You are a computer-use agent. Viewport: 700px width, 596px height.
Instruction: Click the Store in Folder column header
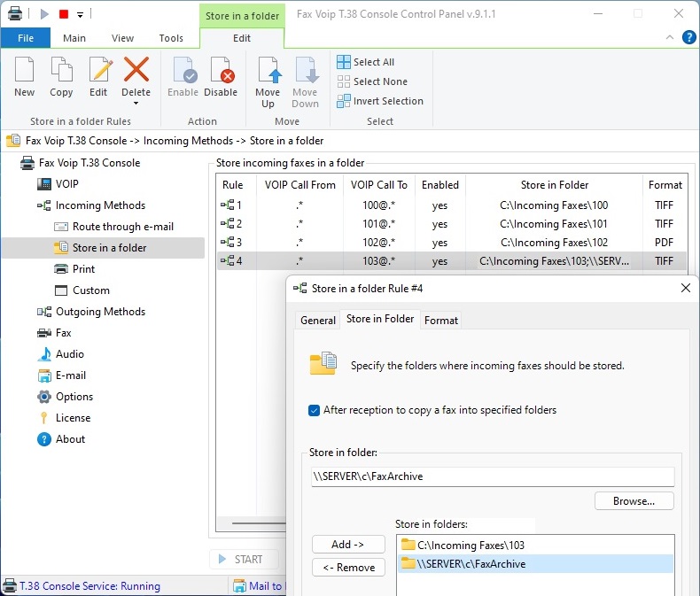point(554,185)
